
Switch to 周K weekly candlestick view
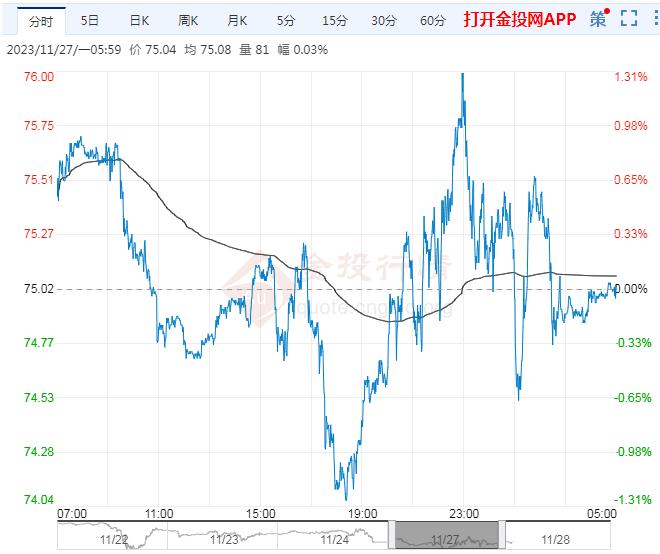tap(188, 20)
